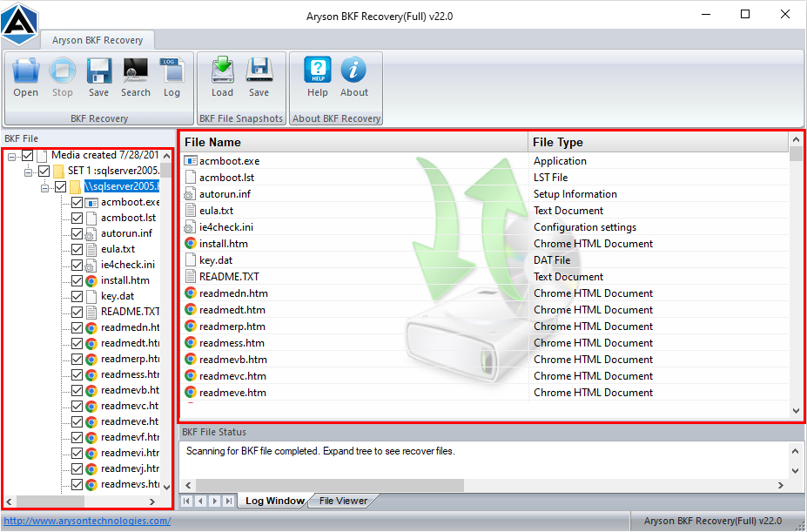Click the tree panel's horizontal scrollbar thumb
This screenshot has width=807, height=532.
[x=50, y=502]
